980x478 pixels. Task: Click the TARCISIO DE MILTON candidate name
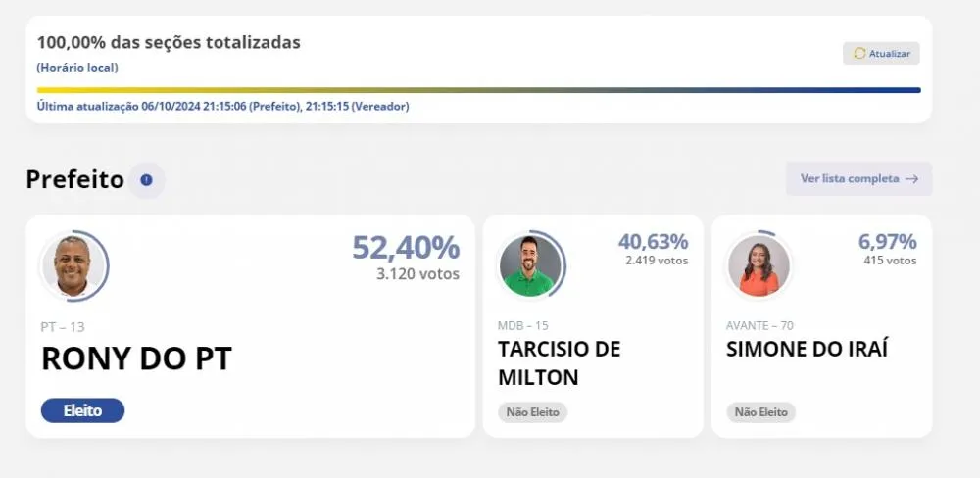click(x=560, y=363)
